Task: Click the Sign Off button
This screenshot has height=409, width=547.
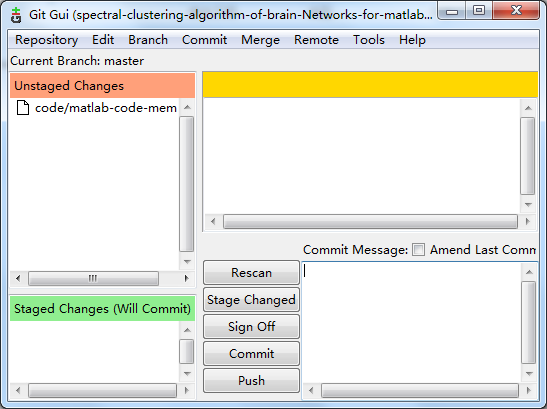Action: (251, 327)
